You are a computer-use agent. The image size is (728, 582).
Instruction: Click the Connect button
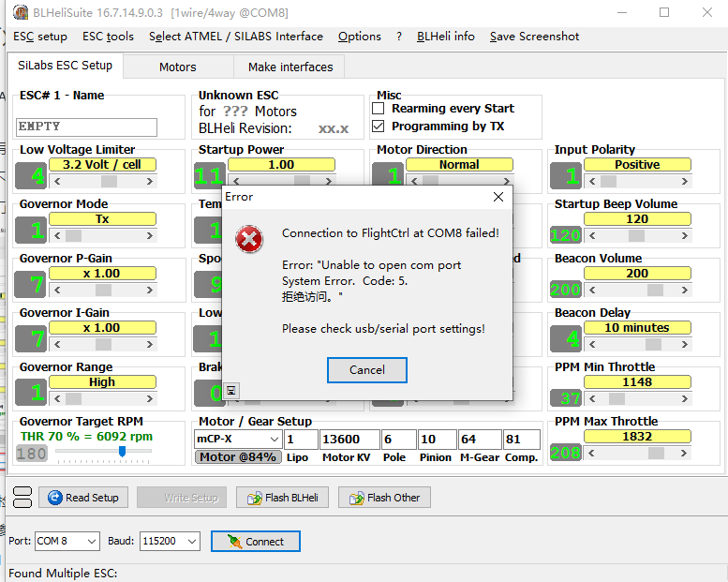[256, 541]
